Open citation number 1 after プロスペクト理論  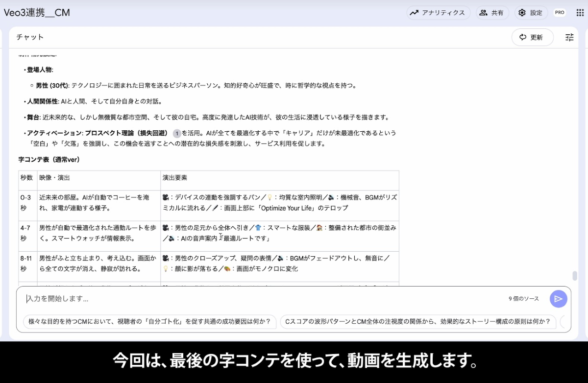coord(177,133)
